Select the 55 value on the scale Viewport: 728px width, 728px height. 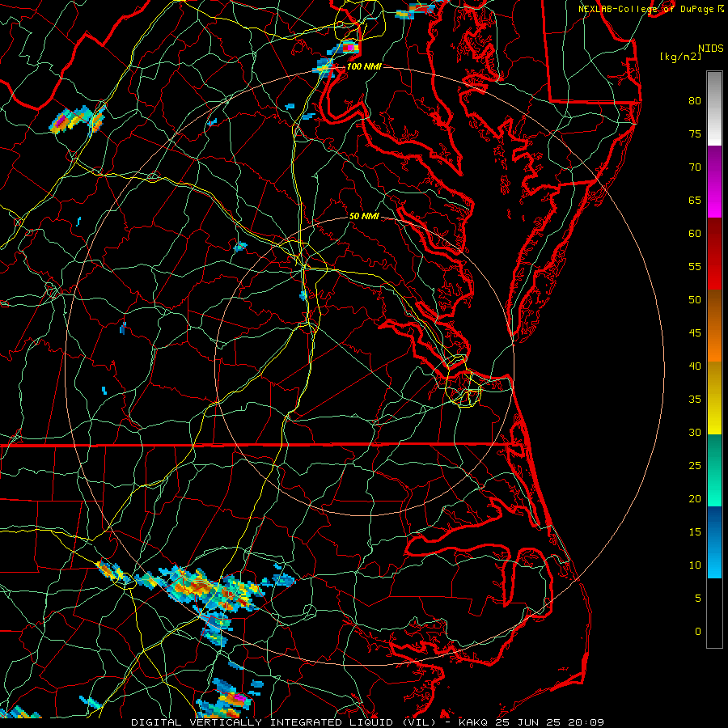[695, 266]
